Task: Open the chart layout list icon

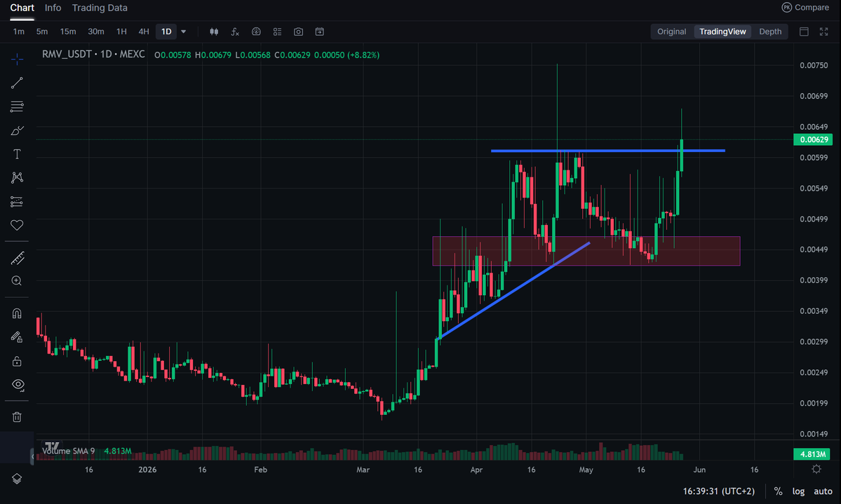Action: pos(277,32)
